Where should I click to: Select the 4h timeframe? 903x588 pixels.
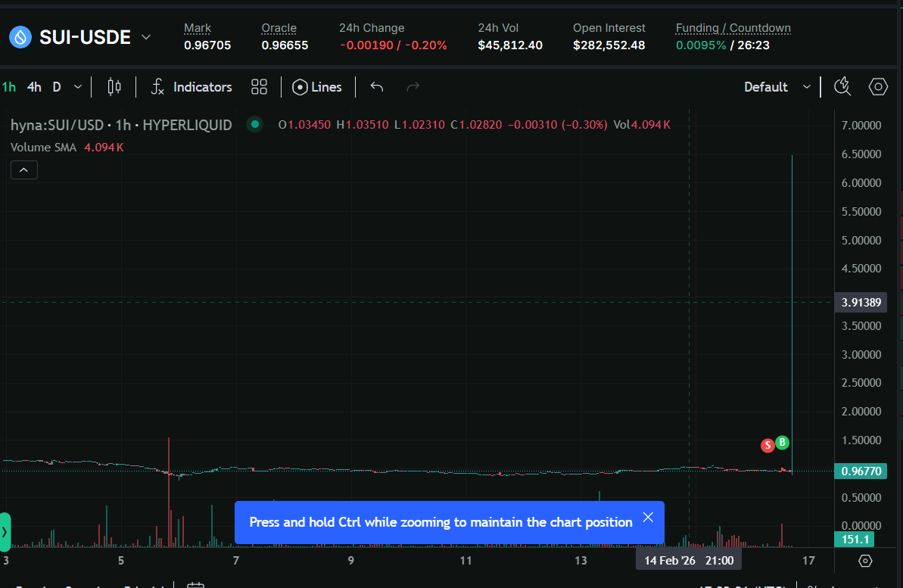pos(34,87)
